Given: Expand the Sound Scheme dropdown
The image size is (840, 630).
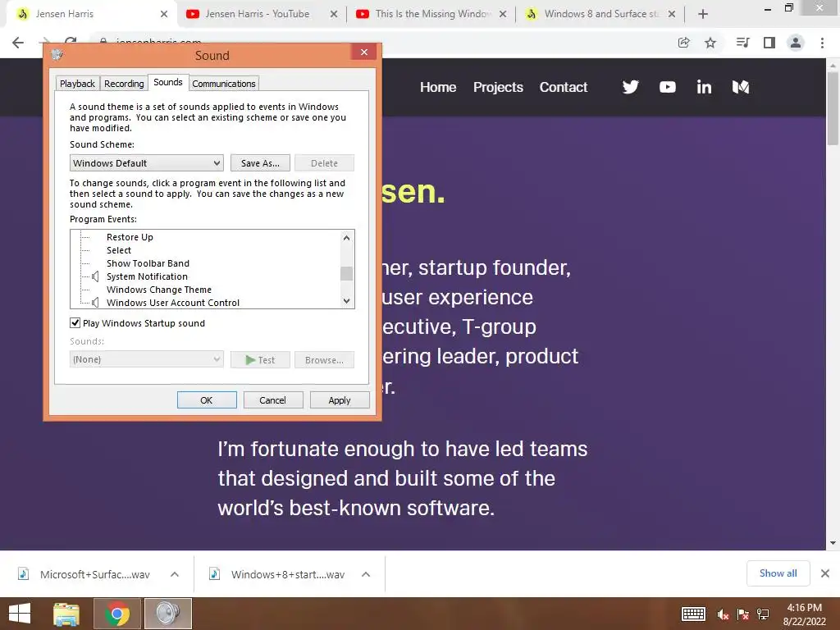Looking at the screenshot, I should pyautogui.click(x=146, y=163).
